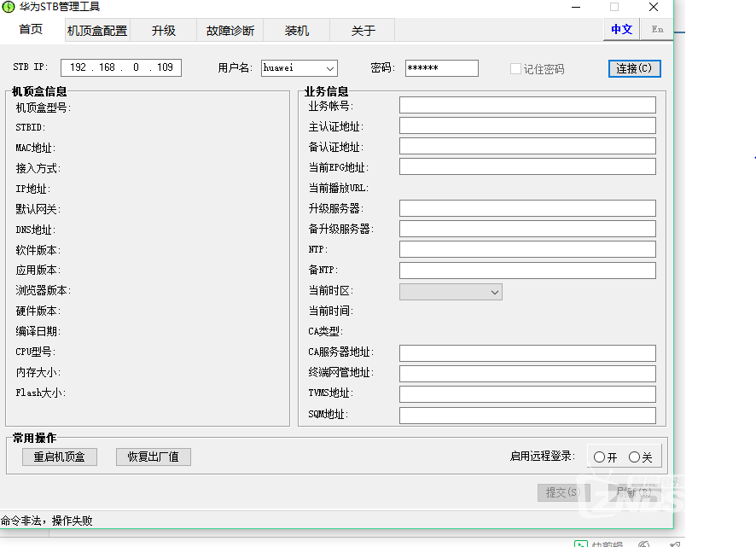Select the 故障诊断 tab
756x547 pixels.
230,31
